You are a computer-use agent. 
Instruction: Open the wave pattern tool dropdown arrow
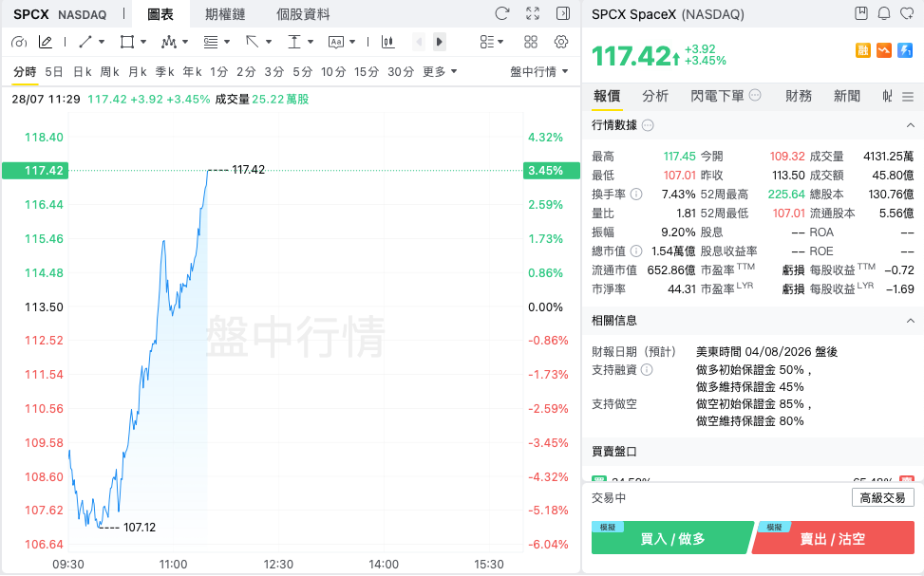coord(185,42)
